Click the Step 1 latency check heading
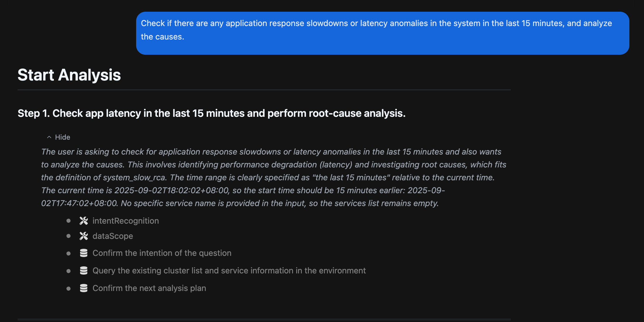 click(211, 113)
